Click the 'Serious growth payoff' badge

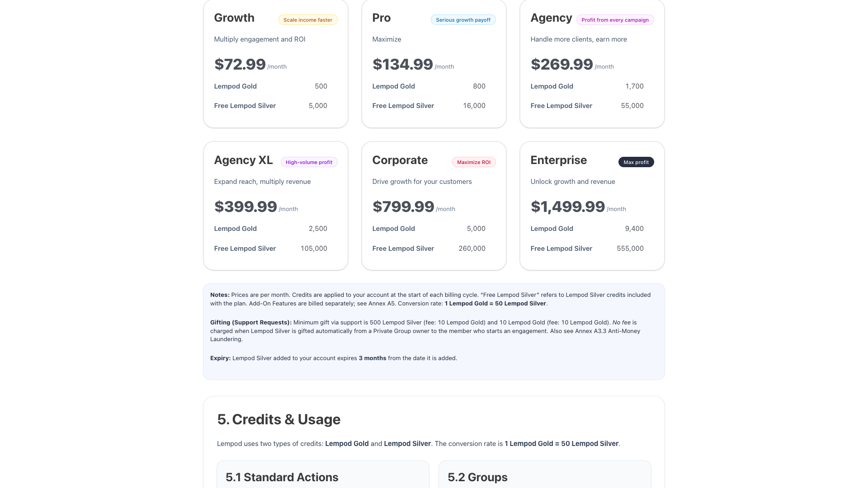coord(463,20)
